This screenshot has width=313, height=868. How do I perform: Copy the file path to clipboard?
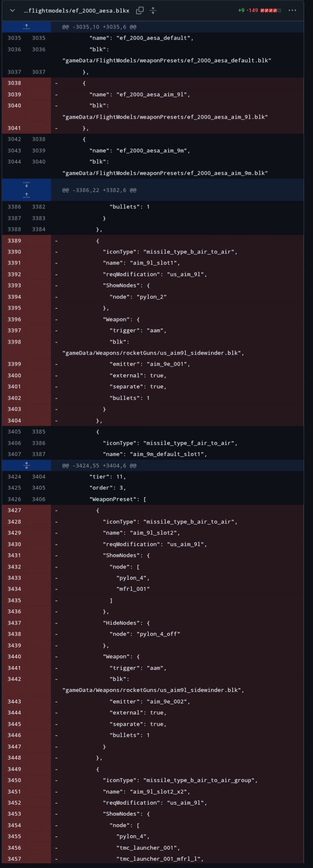click(x=139, y=10)
